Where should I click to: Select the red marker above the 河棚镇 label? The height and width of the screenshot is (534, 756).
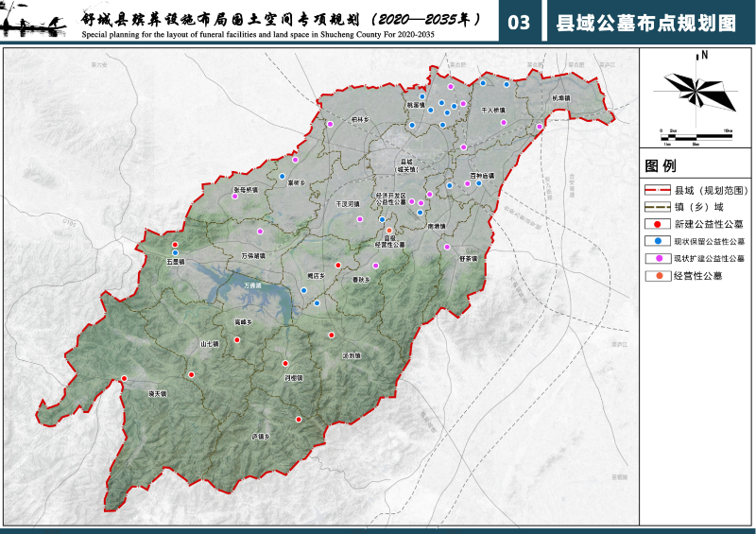click(284, 363)
